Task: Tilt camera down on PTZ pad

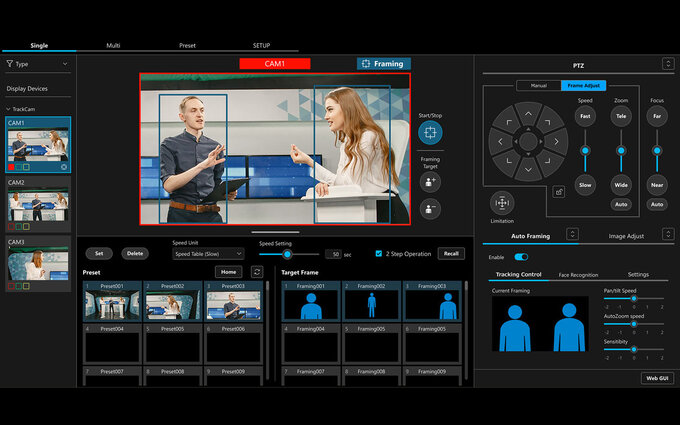Action: click(528, 169)
